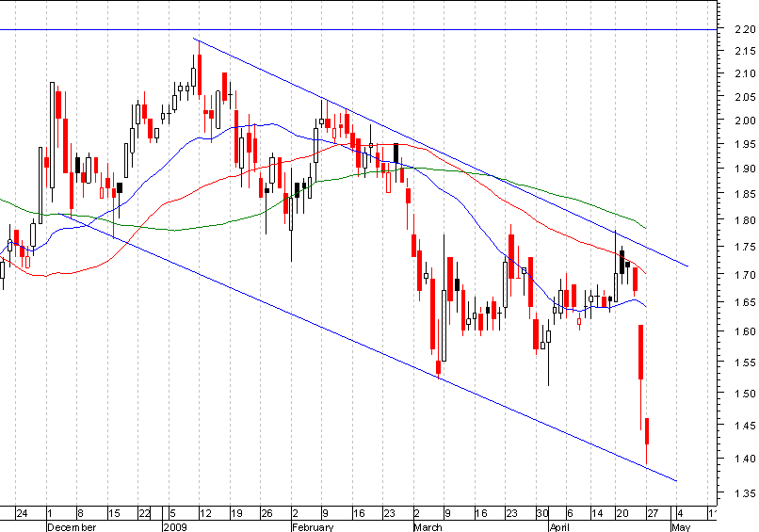
Task: Click date label 14 on time axis
Action: point(597,513)
